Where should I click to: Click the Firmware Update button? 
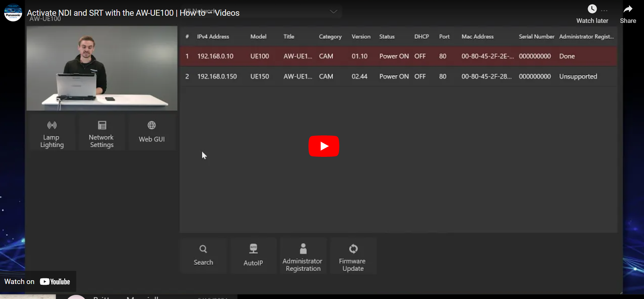(x=353, y=255)
